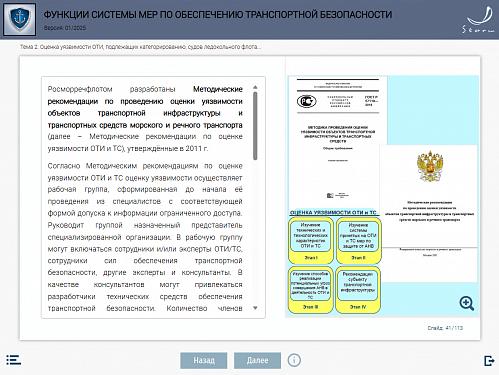The image size is (499, 375).
Task: Click the yellow Этап IV block
Action: (358, 289)
